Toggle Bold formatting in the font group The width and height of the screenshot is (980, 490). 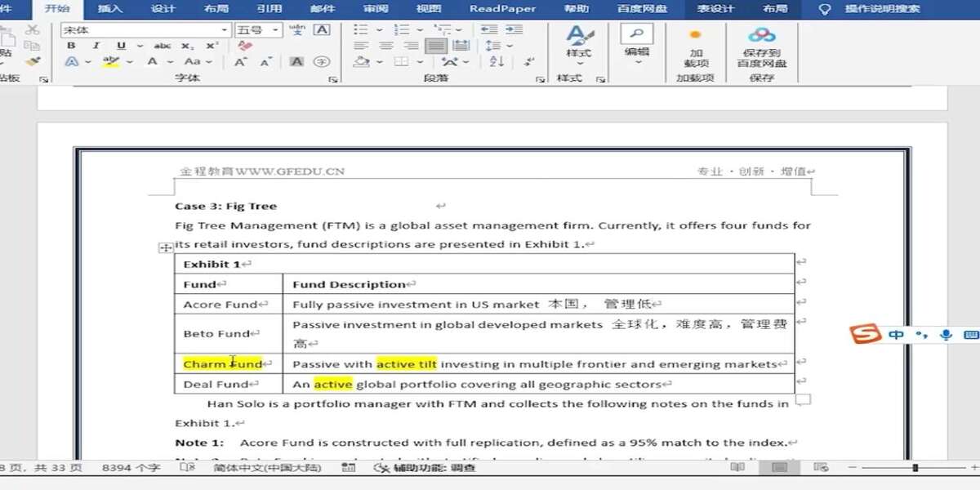[72, 46]
